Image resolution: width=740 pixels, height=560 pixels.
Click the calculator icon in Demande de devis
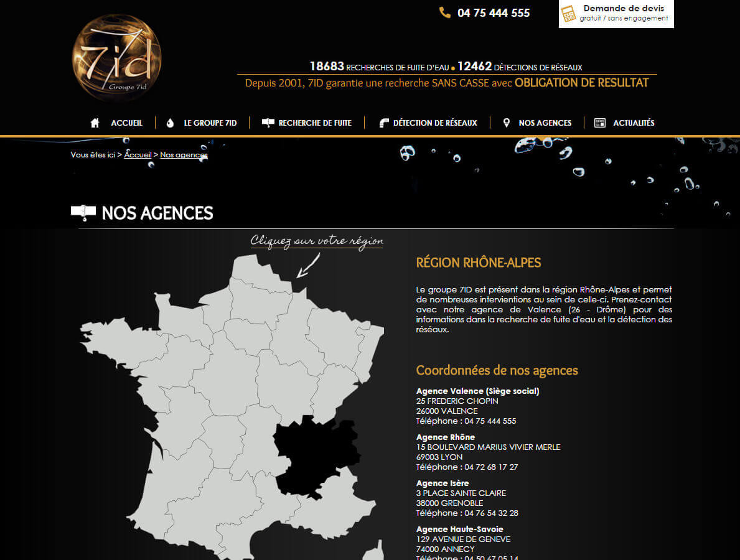[x=568, y=13]
